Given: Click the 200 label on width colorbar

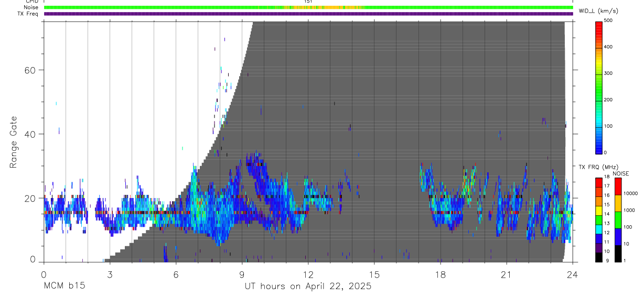Looking at the screenshot, I should [609, 100].
